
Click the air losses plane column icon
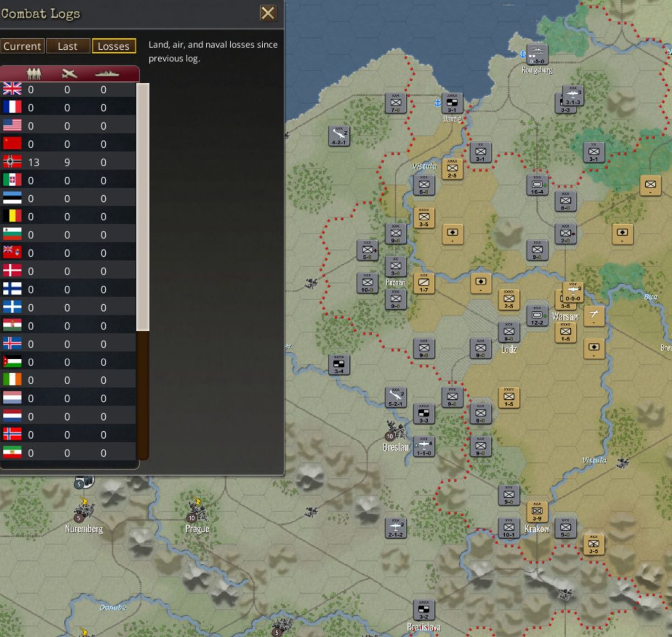(x=70, y=74)
